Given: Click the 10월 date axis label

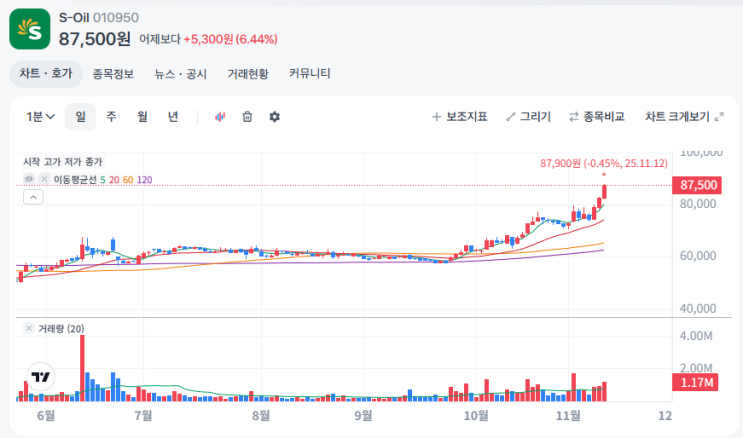Looking at the screenshot, I should (476, 416).
